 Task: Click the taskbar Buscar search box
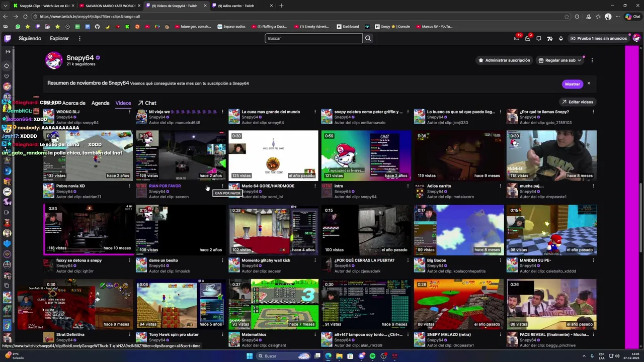click(282, 356)
